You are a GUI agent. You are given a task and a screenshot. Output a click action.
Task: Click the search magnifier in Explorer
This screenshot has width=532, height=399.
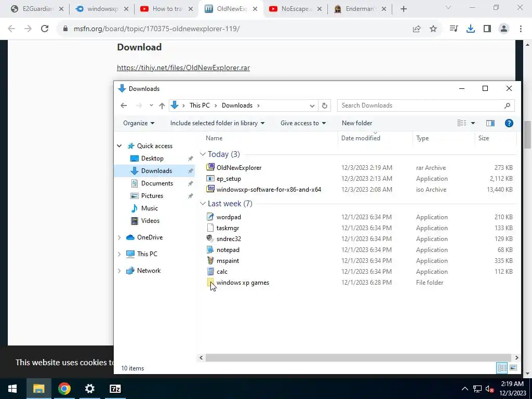(507, 105)
